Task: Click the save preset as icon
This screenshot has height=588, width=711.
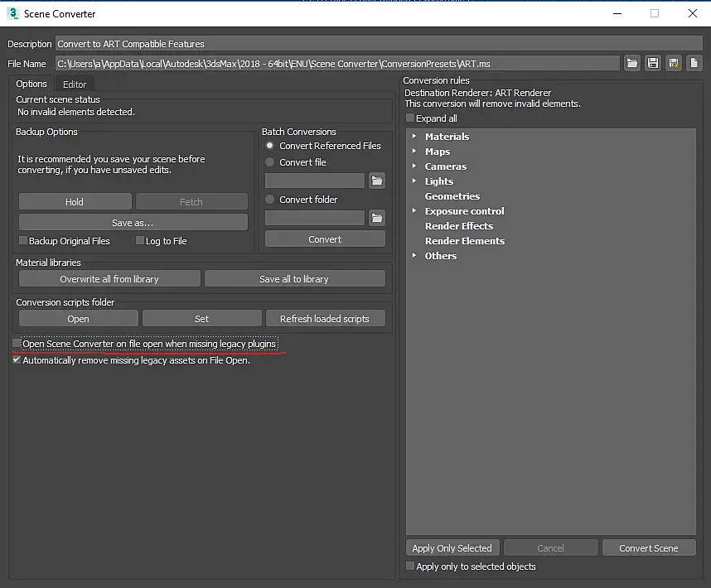Action: (x=674, y=64)
